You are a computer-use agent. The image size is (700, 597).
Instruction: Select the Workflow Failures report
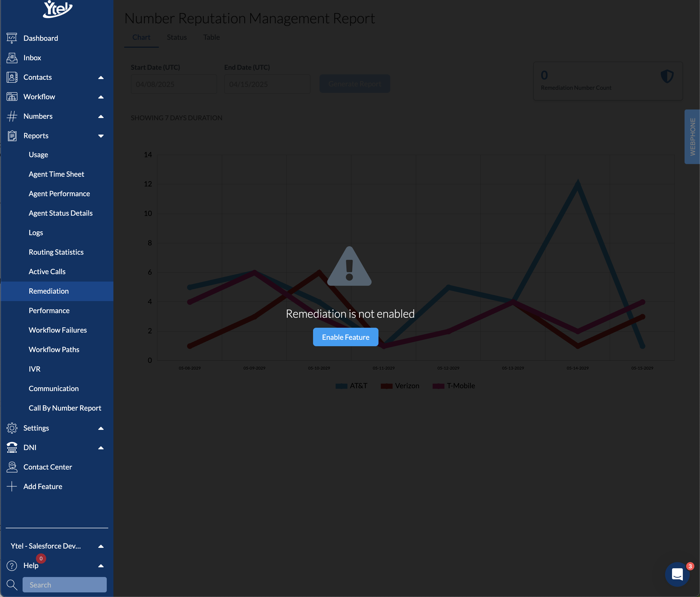point(58,330)
